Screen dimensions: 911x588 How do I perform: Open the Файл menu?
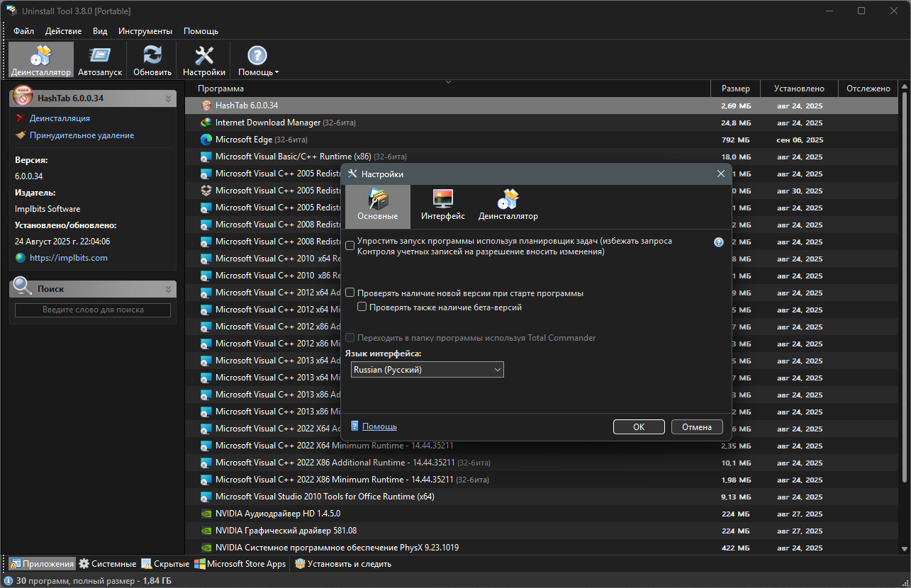(23, 31)
